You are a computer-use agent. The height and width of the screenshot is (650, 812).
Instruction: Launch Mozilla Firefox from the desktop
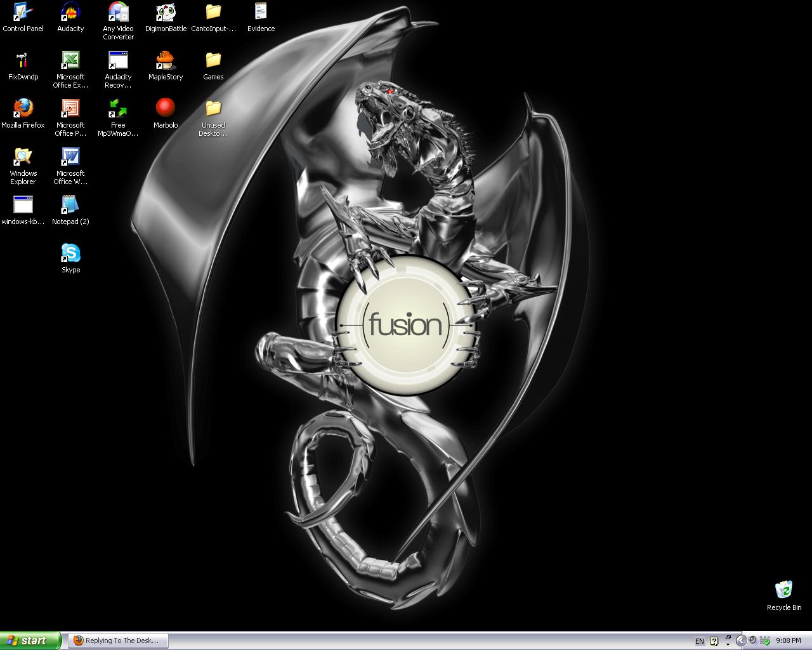point(23,114)
